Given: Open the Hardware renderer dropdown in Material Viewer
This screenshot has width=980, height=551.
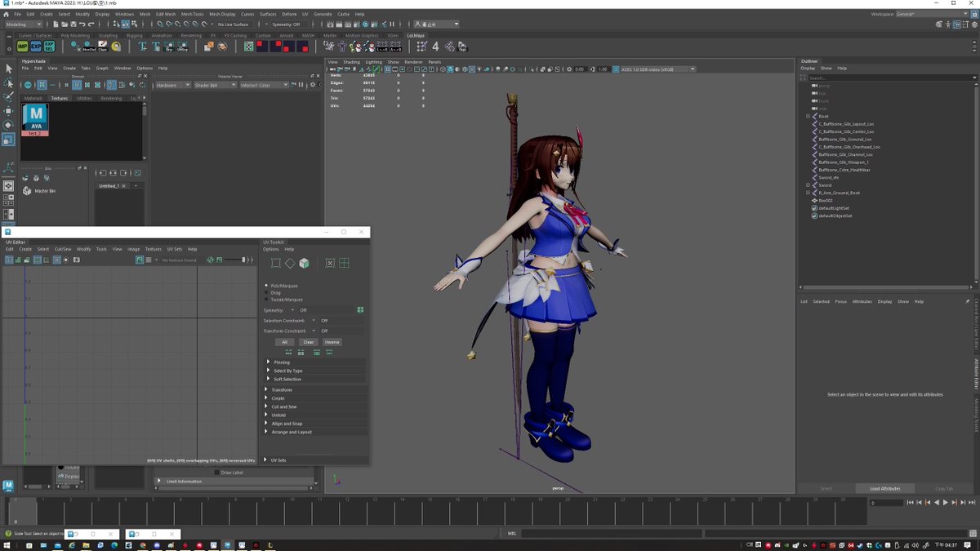Looking at the screenshot, I should click(x=172, y=85).
